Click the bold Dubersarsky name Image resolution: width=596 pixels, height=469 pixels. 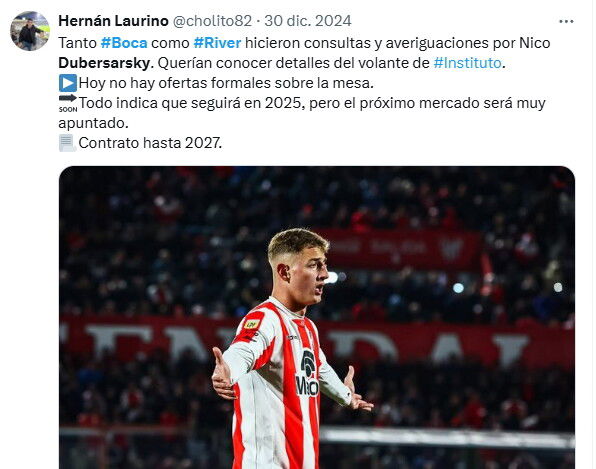click(x=105, y=63)
